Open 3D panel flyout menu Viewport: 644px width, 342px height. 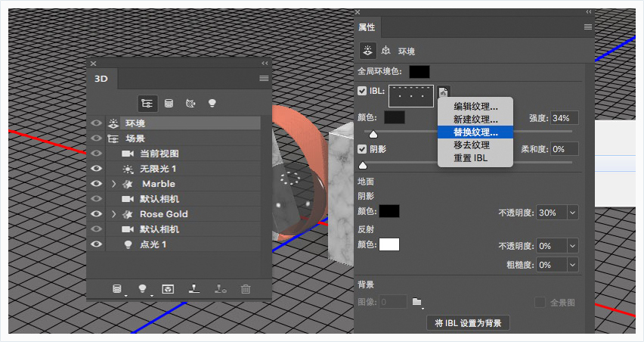click(x=264, y=78)
